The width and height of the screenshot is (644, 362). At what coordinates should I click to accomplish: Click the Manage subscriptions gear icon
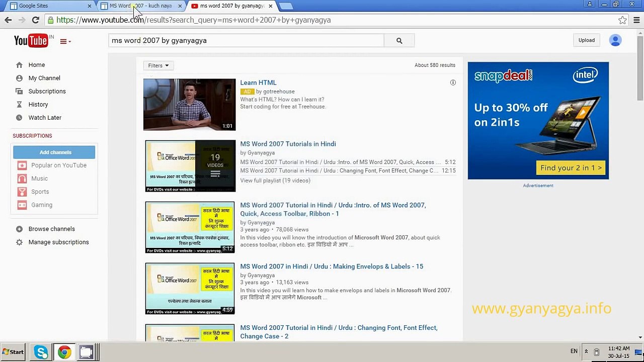coord(19,242)
